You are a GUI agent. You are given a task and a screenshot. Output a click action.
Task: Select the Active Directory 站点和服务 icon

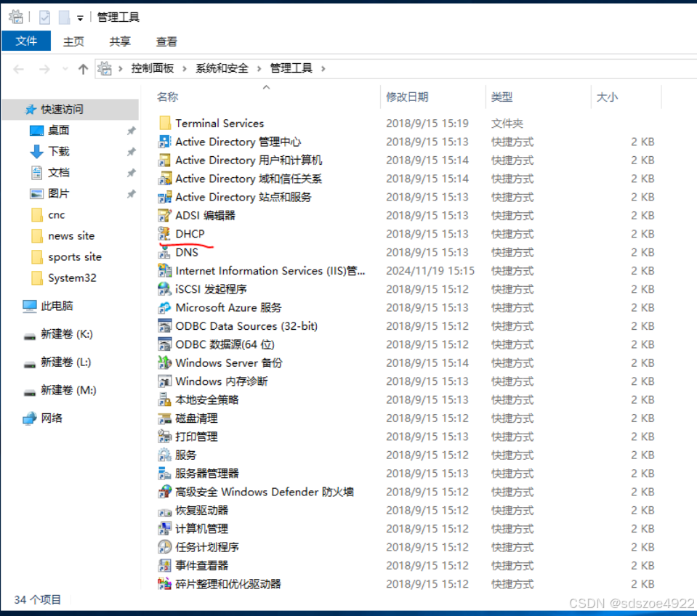(164, 197)
